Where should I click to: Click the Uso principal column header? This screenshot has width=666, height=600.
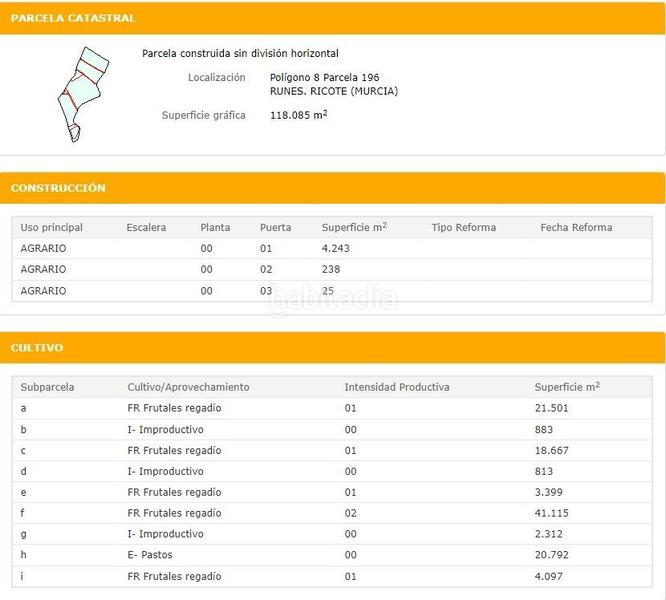[x=52, y=227]
